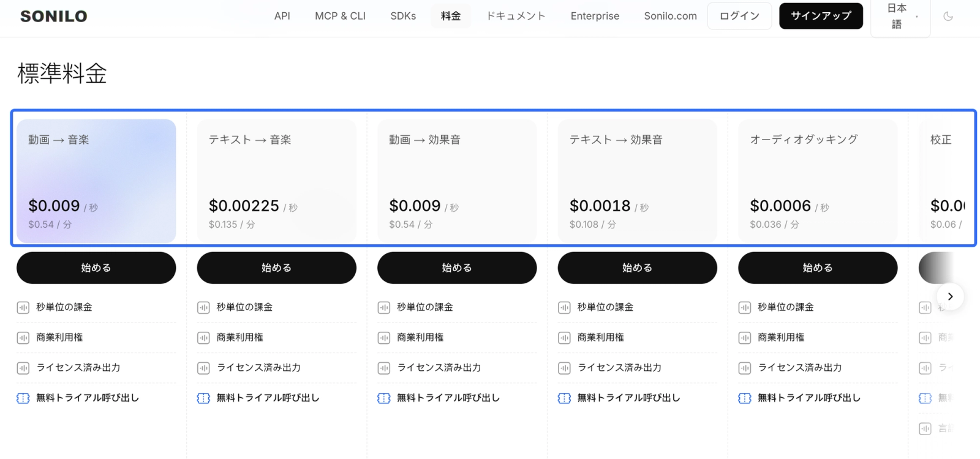Click waveform icon beside 商業利用権 in テキスト → 音楽

click(203, 337)
